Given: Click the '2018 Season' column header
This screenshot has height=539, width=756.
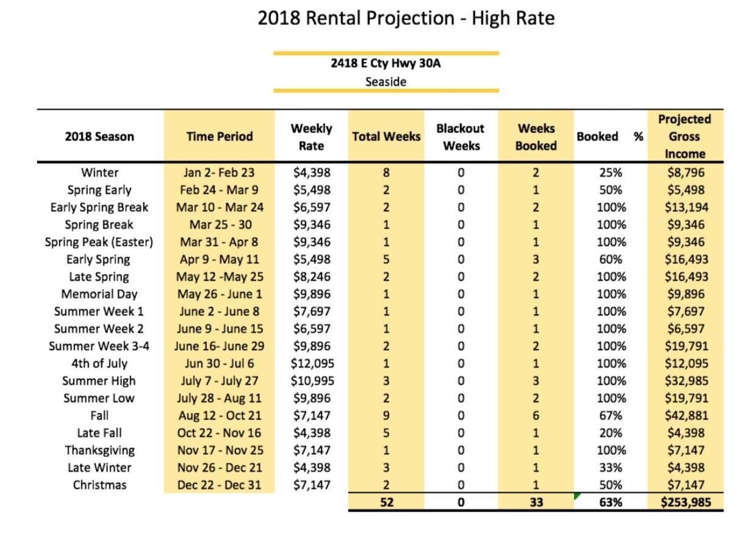Looking at the screenshot, I should 99,137.
